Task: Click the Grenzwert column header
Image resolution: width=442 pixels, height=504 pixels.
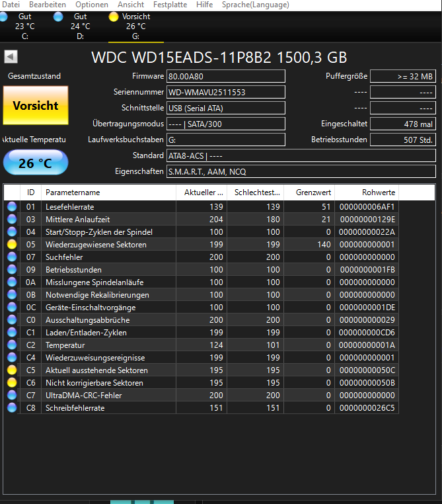Action: (x=309, y=192)
